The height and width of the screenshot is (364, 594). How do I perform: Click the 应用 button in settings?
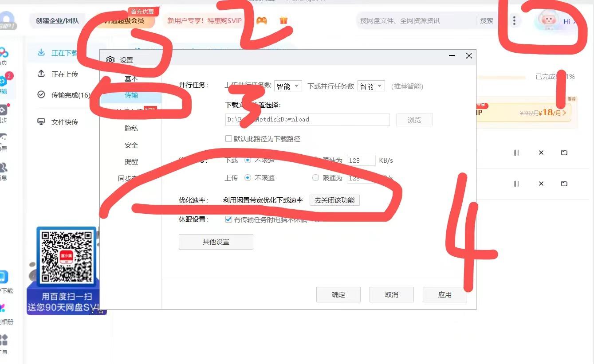(x=445, y=295)
